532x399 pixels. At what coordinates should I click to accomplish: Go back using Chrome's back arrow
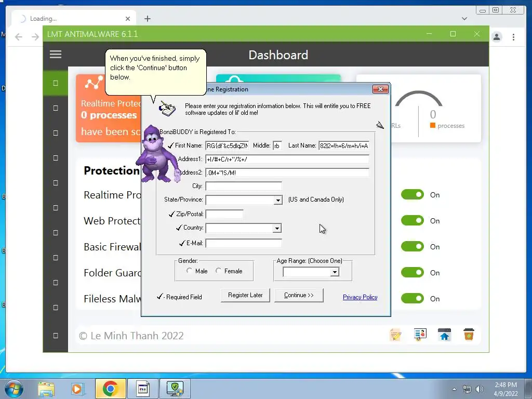point(19,37)
